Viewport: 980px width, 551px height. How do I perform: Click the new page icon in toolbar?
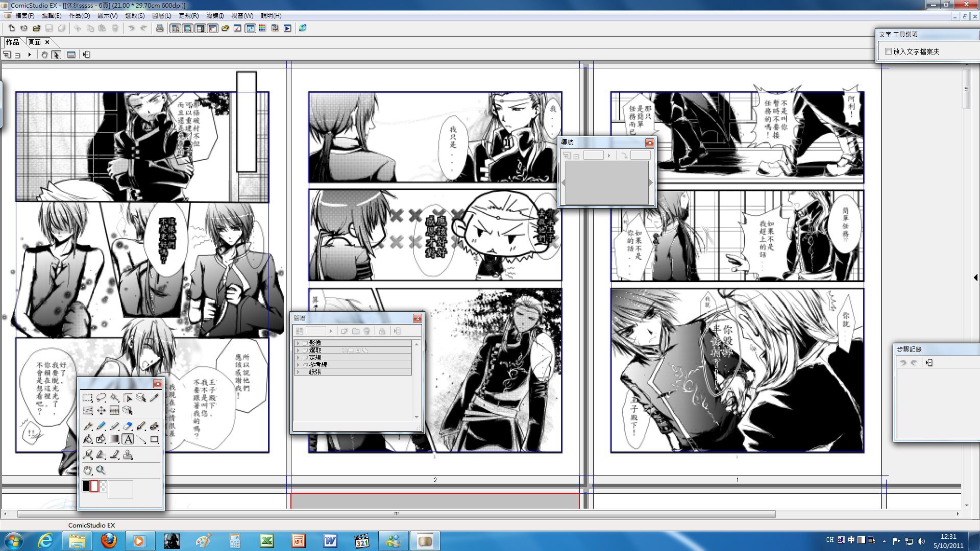[x=11, y=28]
